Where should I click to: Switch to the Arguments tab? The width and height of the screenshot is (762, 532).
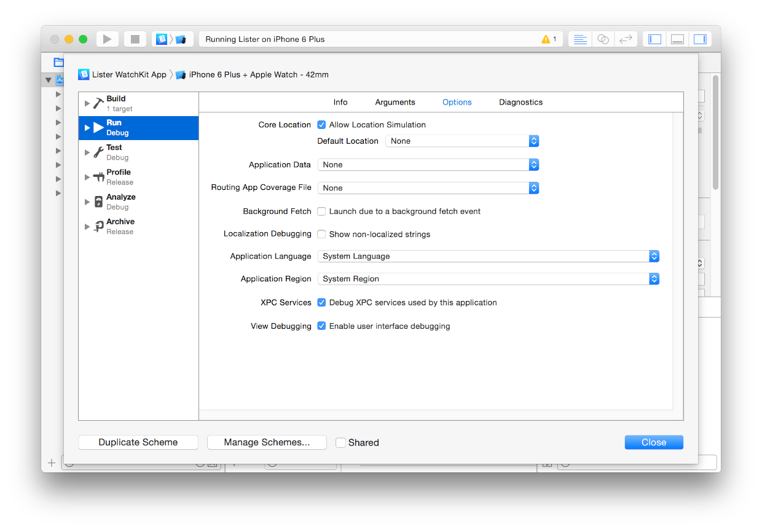(395, 103)
